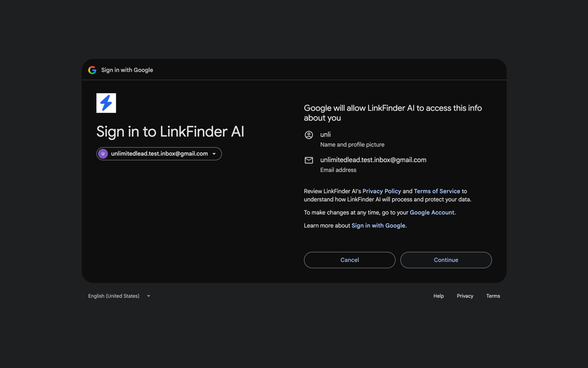Open LinkFinder AI's Privacy Policy link

[x=382, y=191]
